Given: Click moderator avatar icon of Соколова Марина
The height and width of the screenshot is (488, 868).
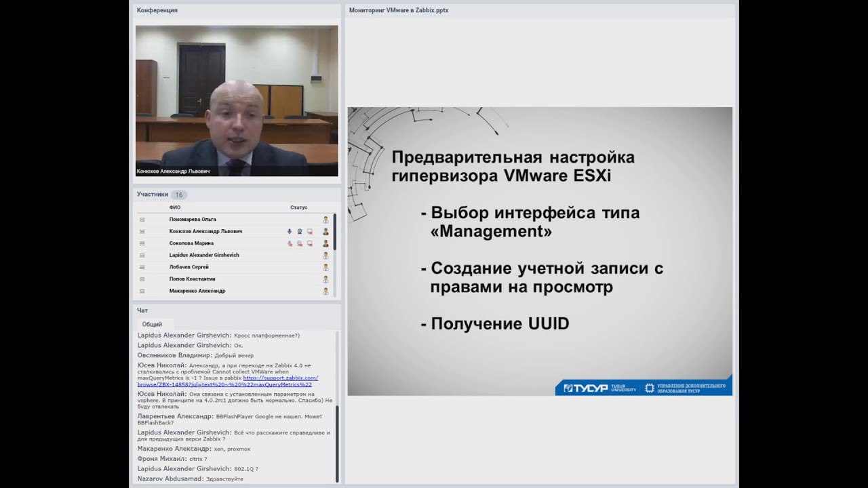Looking at the screenshot, I should click(325, 243).
